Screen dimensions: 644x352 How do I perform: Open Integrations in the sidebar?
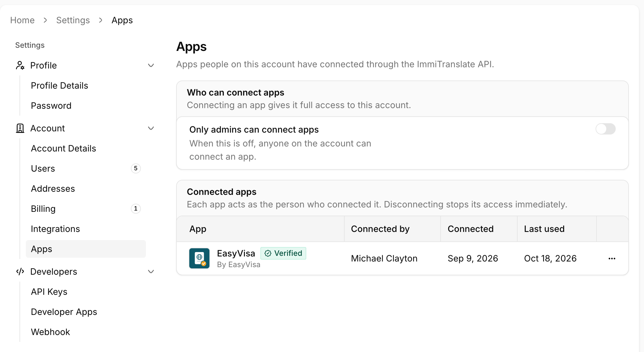click(86, 229)
